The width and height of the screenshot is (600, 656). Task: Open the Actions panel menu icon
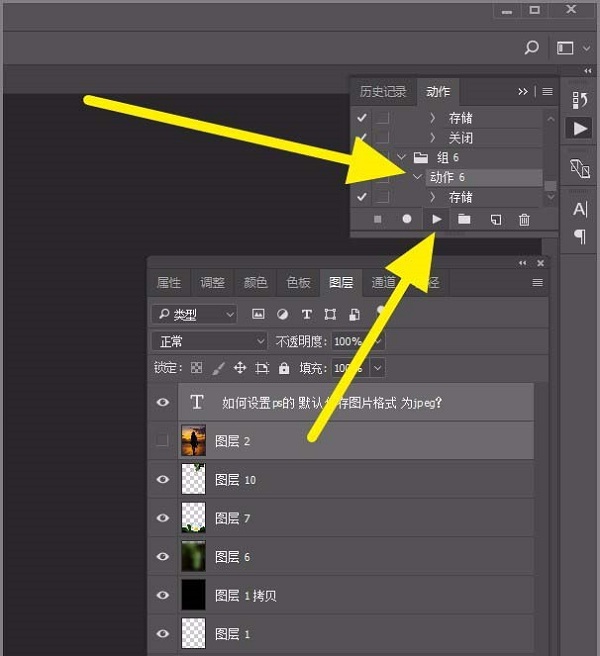547,92
